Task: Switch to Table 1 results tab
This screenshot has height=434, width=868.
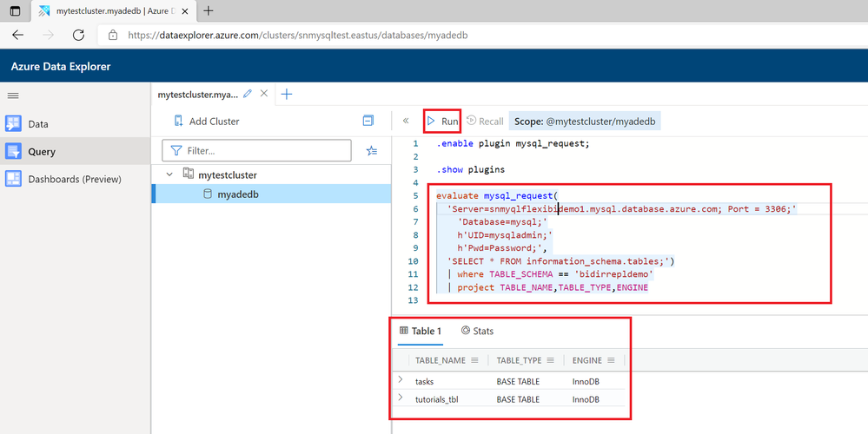Action: coord(421,332)
